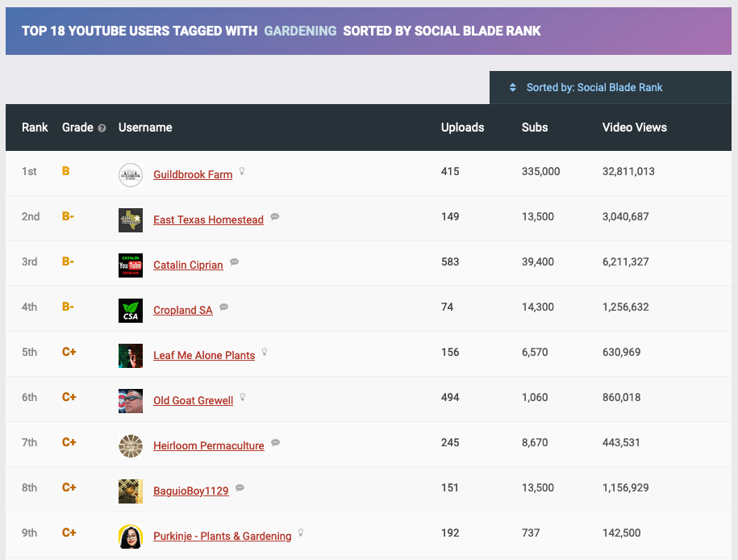The height and width of the screenshot is (560, 738).
Task: Click the B- grade in the 2nd row
Action: [x=68, y=216]
